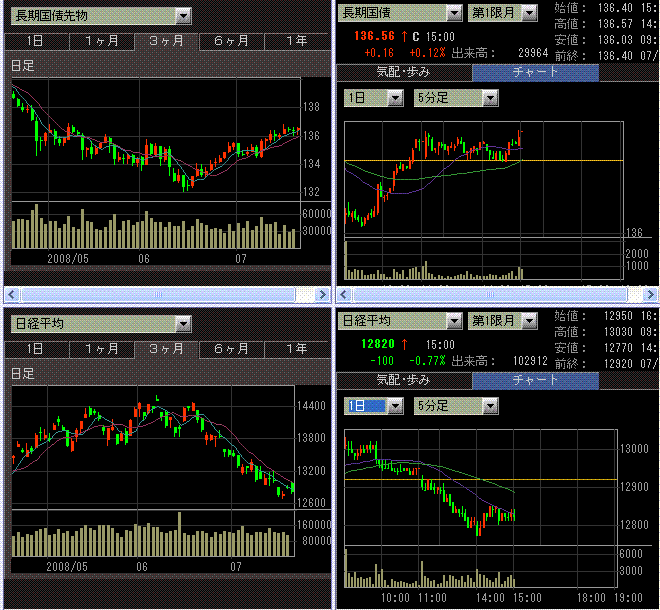Click the horizontal scrollbar thumb under the bond daily chart

[158, 294]
